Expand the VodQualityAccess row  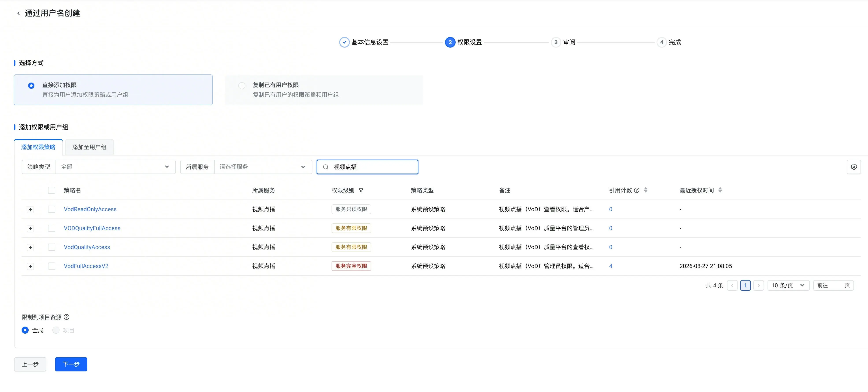[30, 248]
